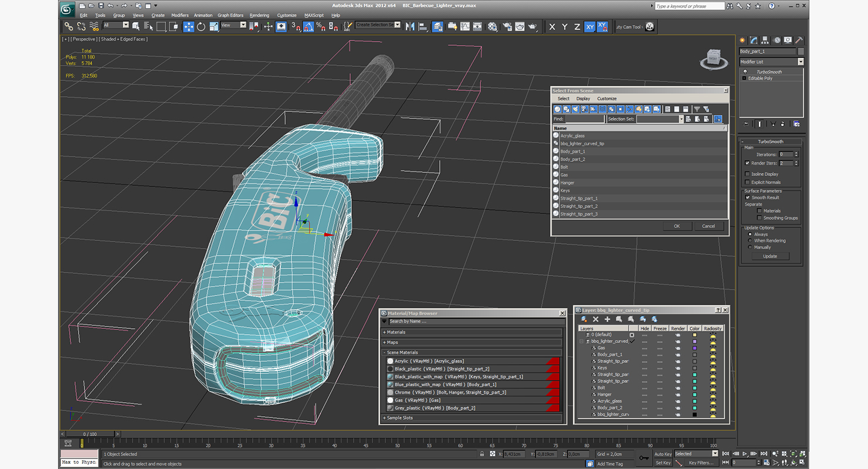Toggle the Percent Snap icon

click(x=321, y=26)
